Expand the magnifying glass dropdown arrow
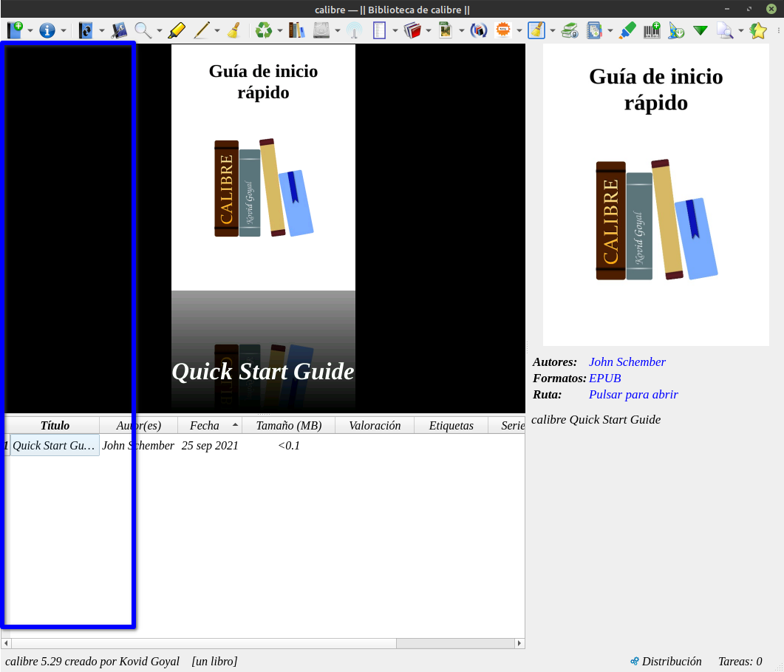The width and height of the screenshot is (784, 672). pos(159,31)
